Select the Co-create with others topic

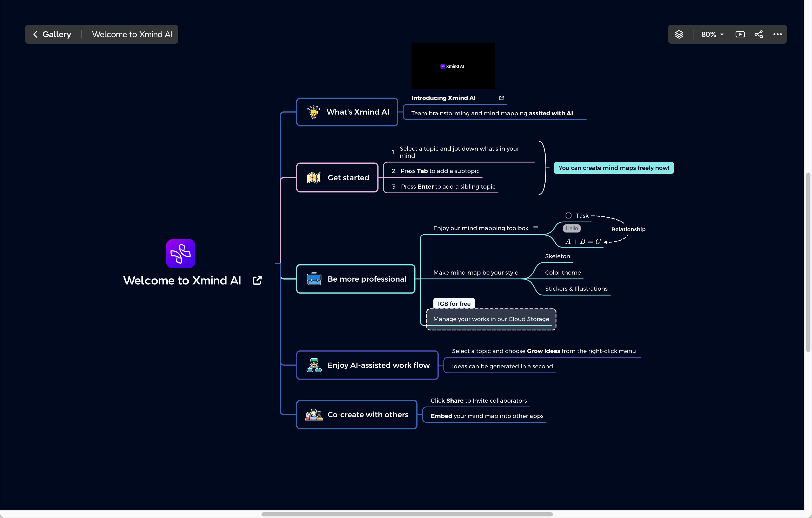(357, 415)
